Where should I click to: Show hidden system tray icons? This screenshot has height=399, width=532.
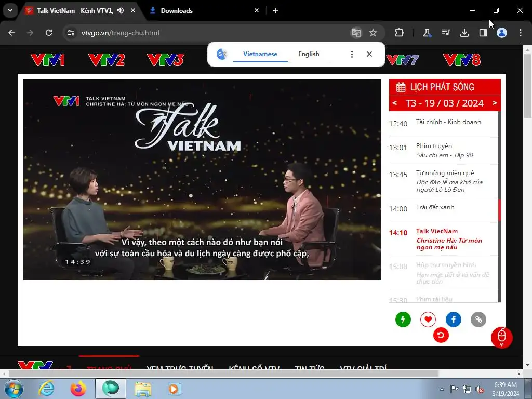[x=442, y=390]
